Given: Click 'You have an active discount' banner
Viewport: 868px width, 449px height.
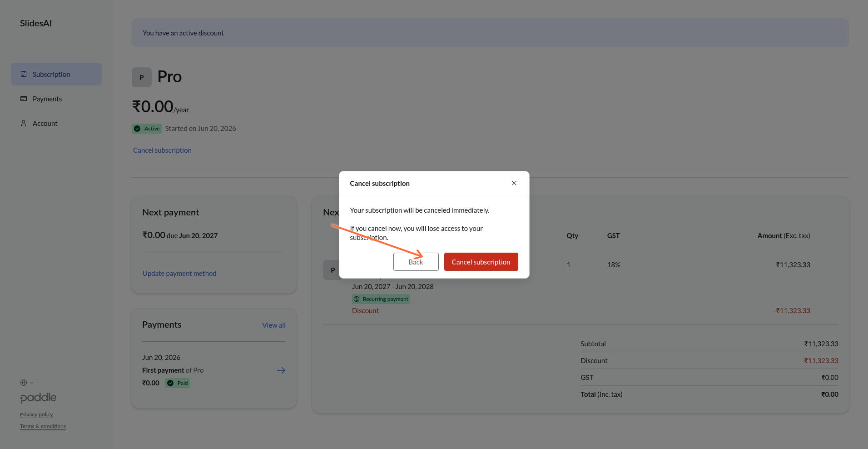Looking at the screenshot, I should [490, 33].
